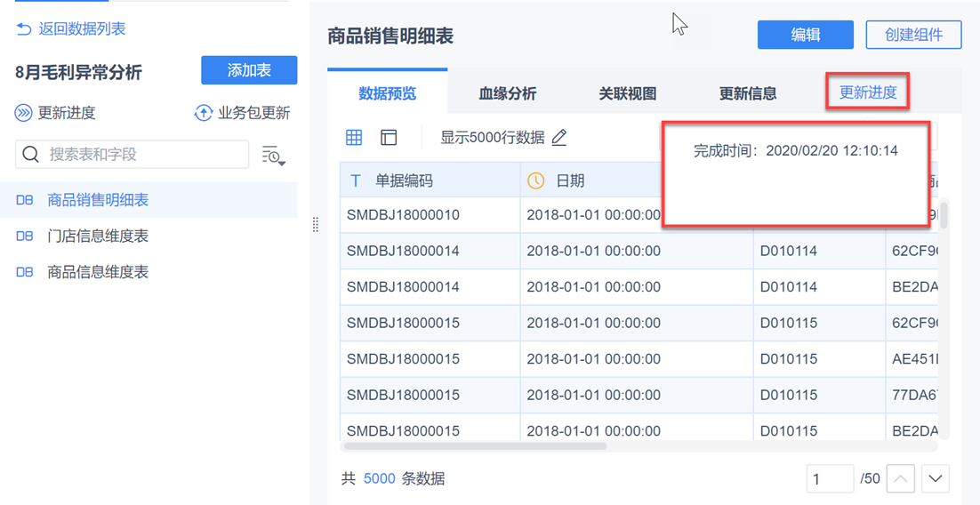The image size is (980, 505).
Task: Switch to grid table view icon
Action: 354,137
